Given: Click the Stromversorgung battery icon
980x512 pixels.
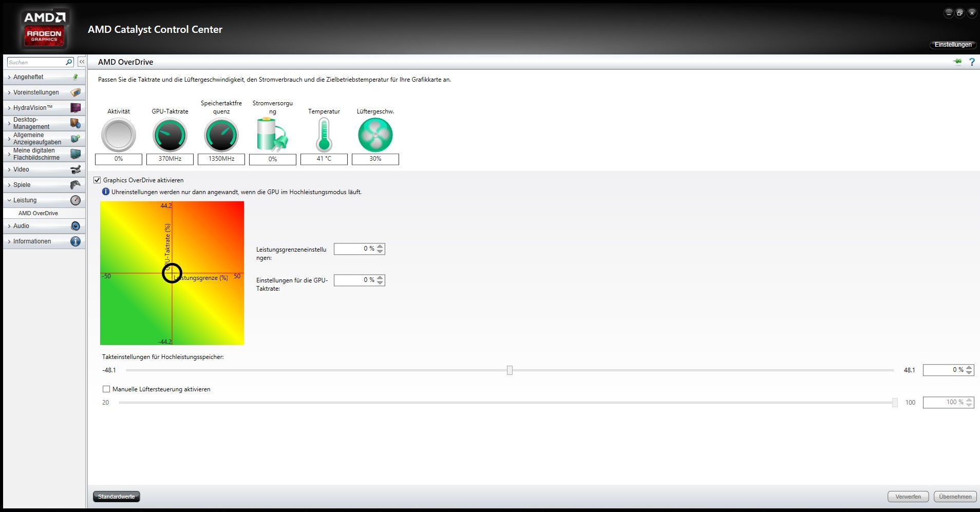Looking at the screenshot, I should click(272, 135).
